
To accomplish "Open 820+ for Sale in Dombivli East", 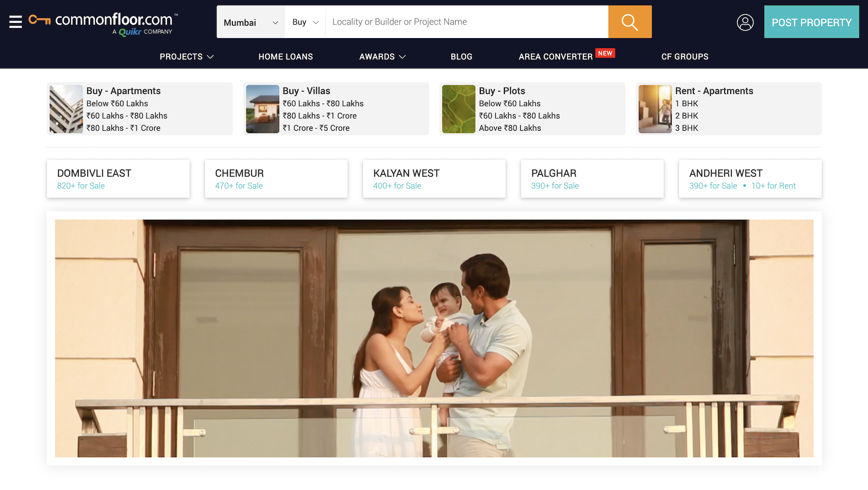I will tap(80, 186).
